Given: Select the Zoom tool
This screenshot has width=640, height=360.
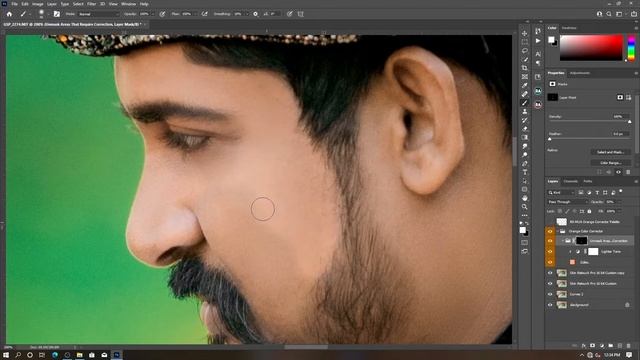Looking at the screenshot, I should point(524,207).
